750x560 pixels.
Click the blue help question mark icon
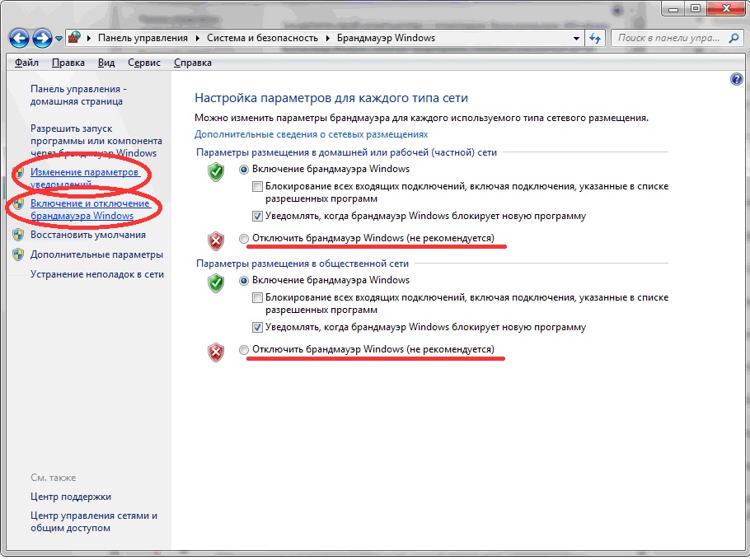tap(737, 79)
